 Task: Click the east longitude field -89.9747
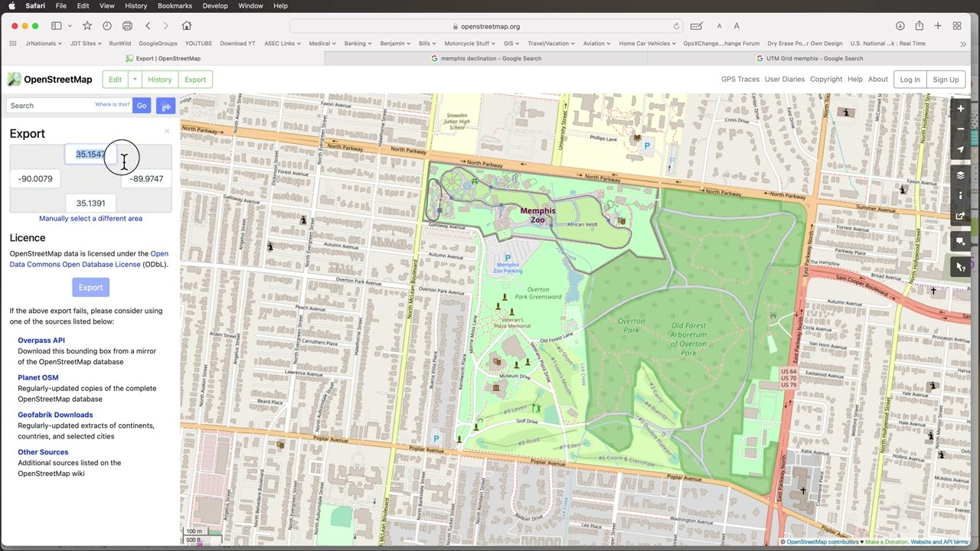tap(146, 179)
